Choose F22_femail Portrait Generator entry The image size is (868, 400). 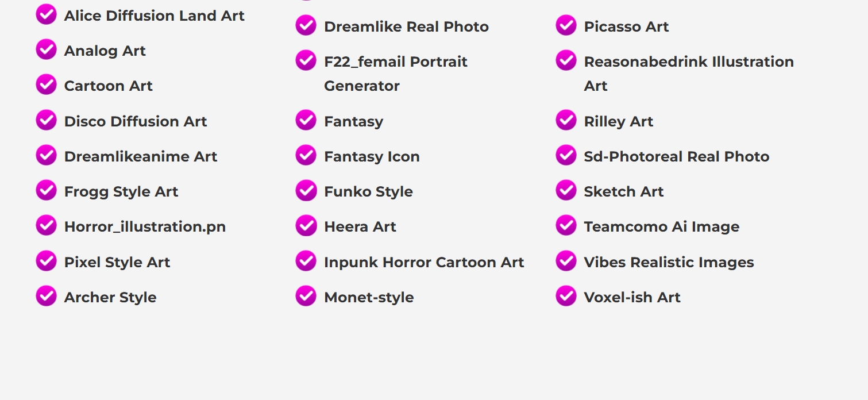click(396, 74)
